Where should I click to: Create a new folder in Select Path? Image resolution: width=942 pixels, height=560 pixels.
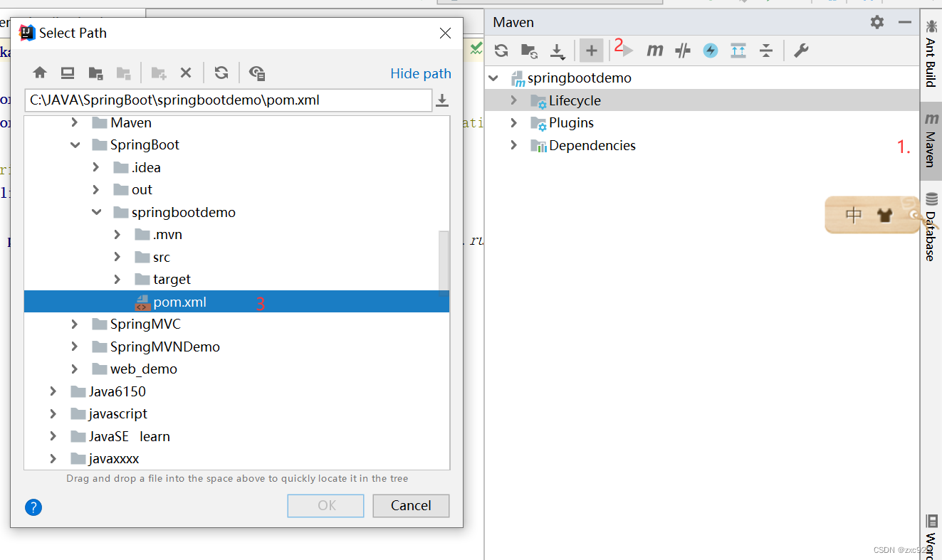[x=158, y=73]
